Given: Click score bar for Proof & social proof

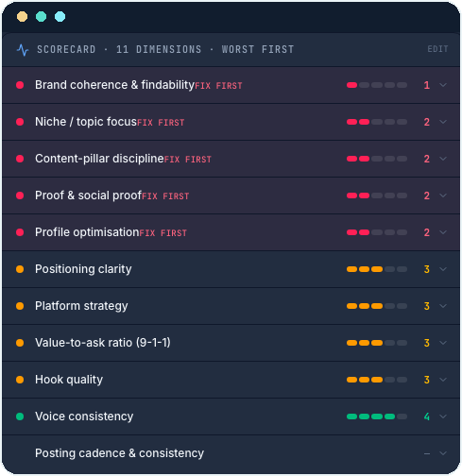Looking at the screenshot, I should [377, 195].
